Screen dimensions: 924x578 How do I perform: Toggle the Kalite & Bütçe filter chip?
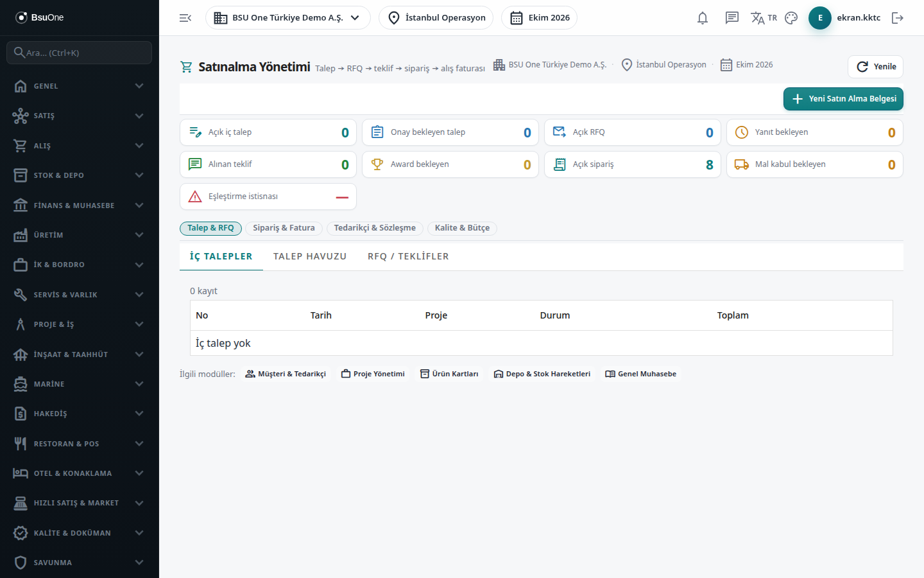tap(462, 228)
